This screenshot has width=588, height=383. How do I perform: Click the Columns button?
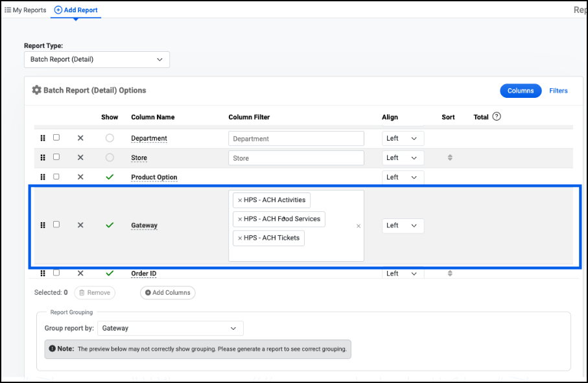pyautogui.click(x=520, y=91)
